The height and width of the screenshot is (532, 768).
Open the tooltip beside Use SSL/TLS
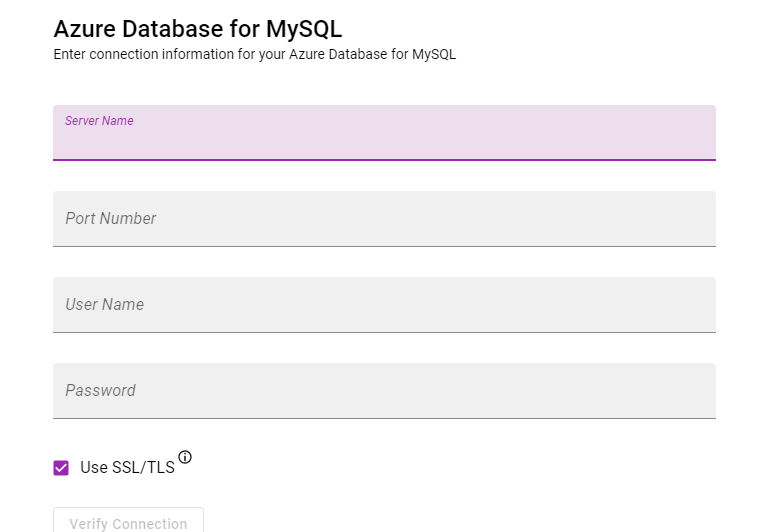[x=185, y=457]
